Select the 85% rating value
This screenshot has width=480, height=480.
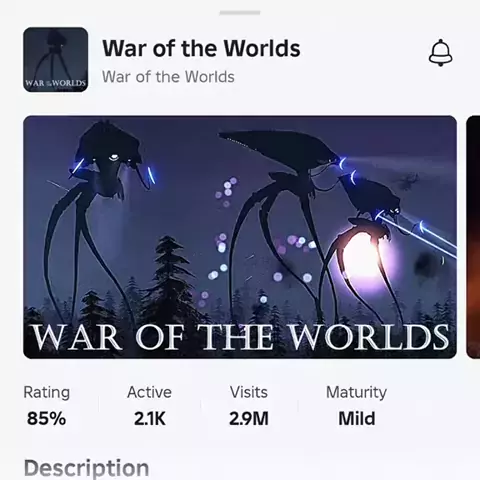click(x=46, y=419)
